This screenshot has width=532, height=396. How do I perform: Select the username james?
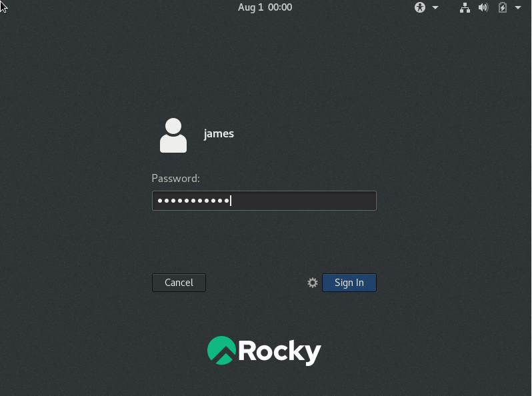click(219, 134)
